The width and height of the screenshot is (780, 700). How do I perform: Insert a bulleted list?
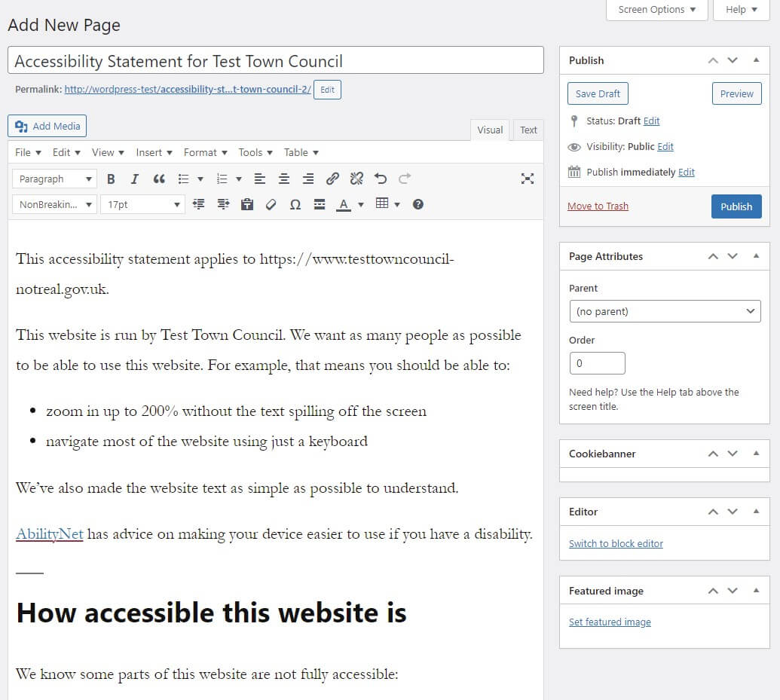[184, 179]
